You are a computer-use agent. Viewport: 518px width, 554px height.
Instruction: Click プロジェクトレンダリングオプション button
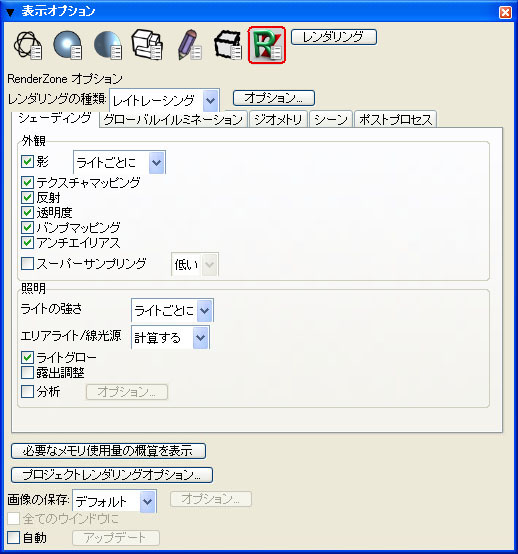coord(112,475)
